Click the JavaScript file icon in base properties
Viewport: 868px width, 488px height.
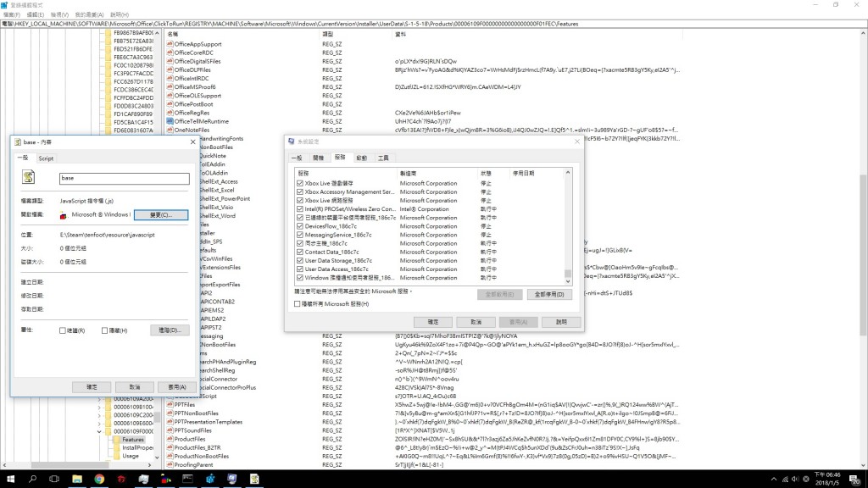(28, 177)
